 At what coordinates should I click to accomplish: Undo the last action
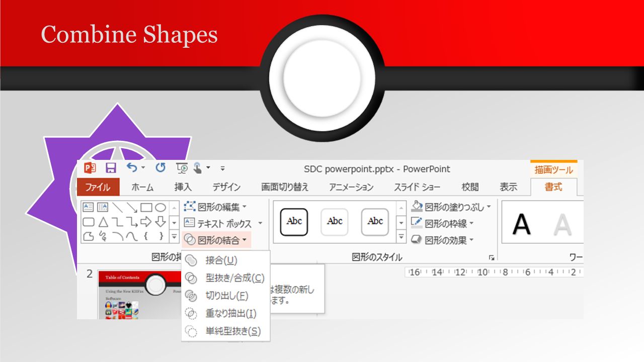tap(132, 167)
